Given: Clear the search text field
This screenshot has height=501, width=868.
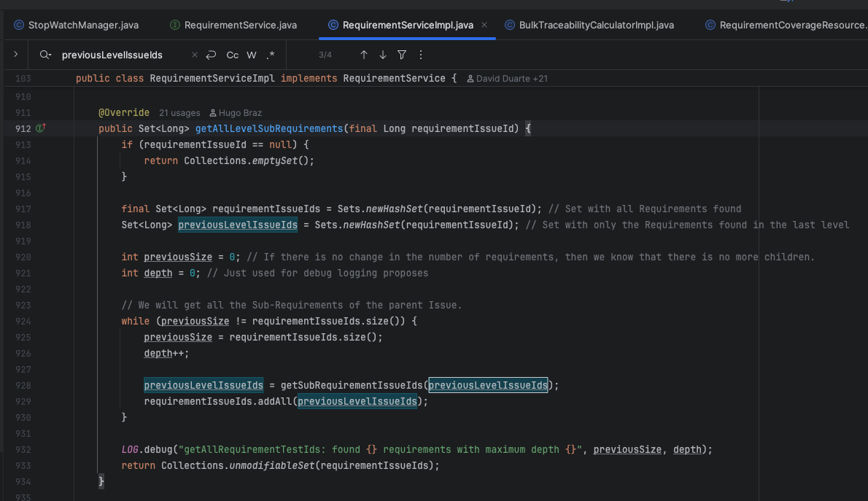Looking at the screenshot, I should click(x=194, y=55).
